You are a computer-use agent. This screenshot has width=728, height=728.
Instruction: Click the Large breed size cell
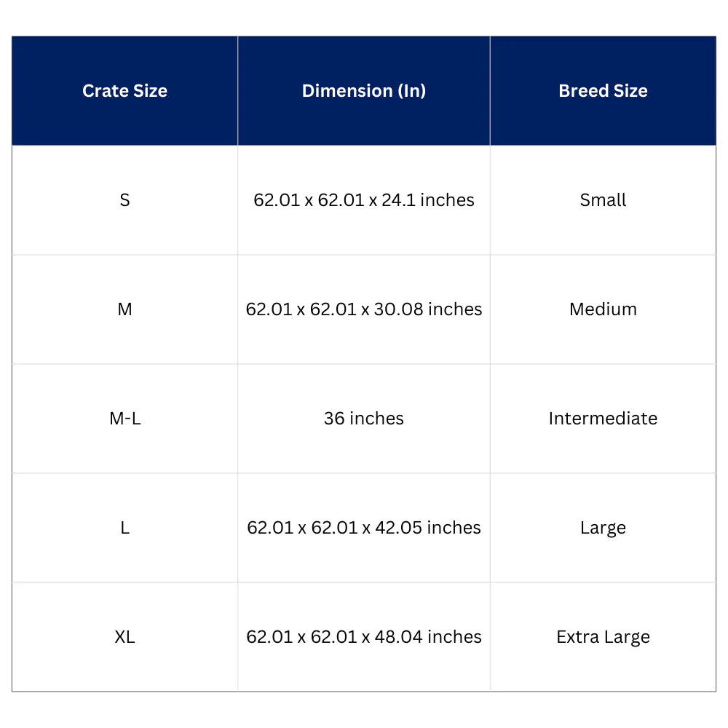[603, 528]
